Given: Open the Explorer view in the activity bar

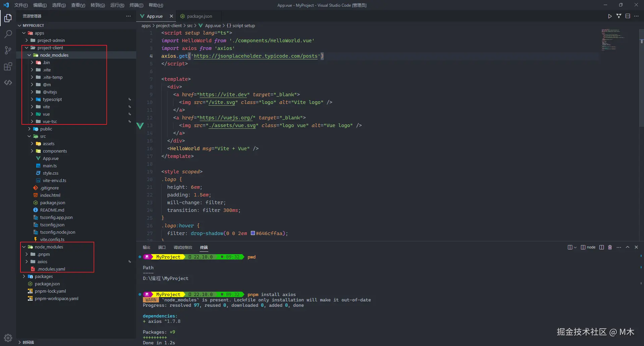Looking at the screenshot, I should (8, 18).
